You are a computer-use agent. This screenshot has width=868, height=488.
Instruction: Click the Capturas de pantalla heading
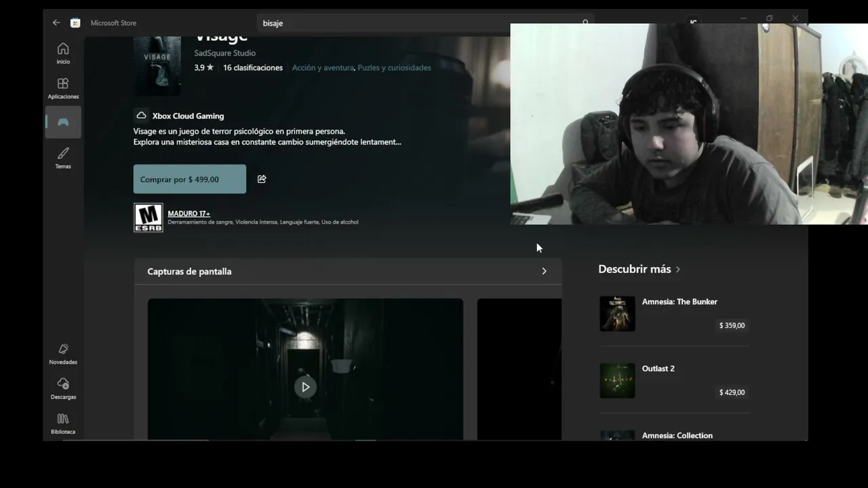[x=189, y=271]
